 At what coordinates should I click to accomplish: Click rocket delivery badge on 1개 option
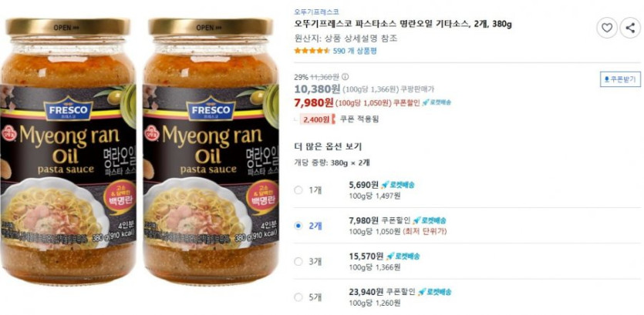pyautogui.click(x=398, y=185)
